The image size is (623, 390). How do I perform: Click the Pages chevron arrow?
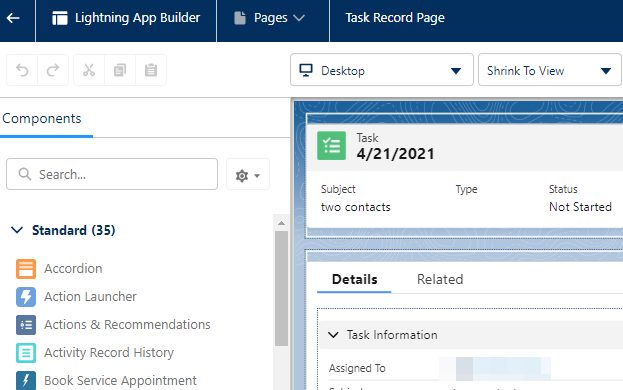point(299,18)
